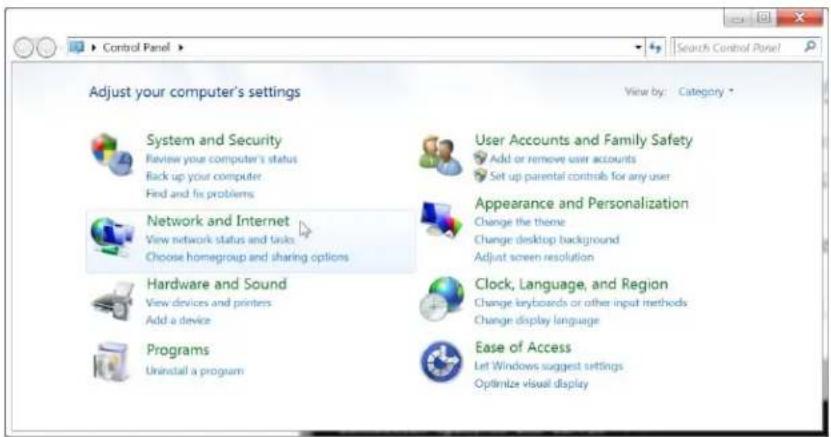831x437 pixels.
Task: Click the Back navigation button
Action: click(24, 48)
